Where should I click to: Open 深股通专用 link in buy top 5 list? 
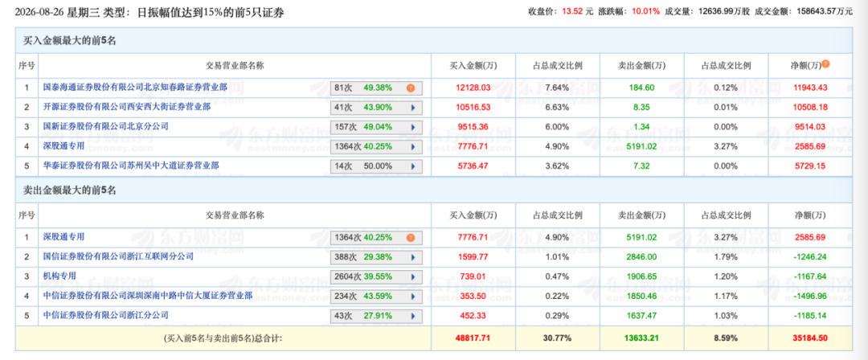tap(63, 145)
